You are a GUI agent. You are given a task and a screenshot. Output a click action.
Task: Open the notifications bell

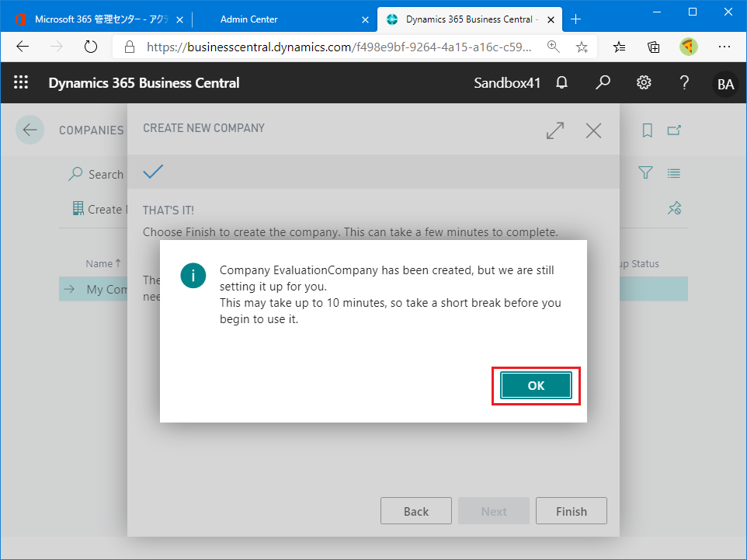click(561, 82)
